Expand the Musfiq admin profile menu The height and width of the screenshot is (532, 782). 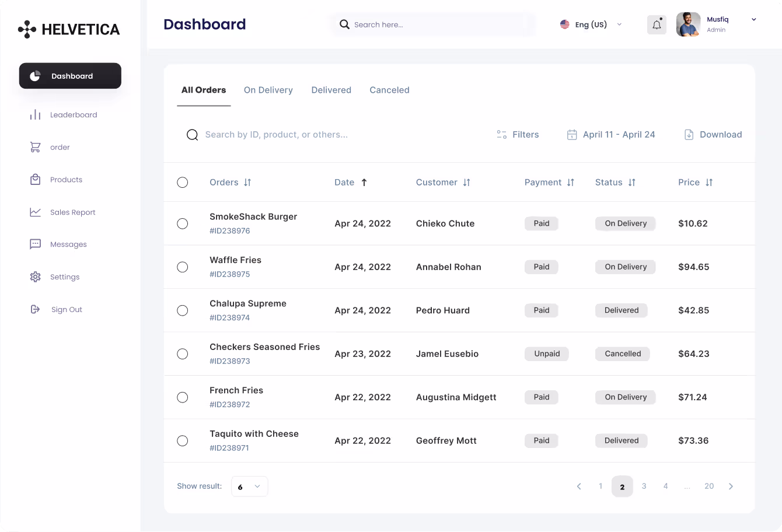pyautogui.click(x=753, y=20)
